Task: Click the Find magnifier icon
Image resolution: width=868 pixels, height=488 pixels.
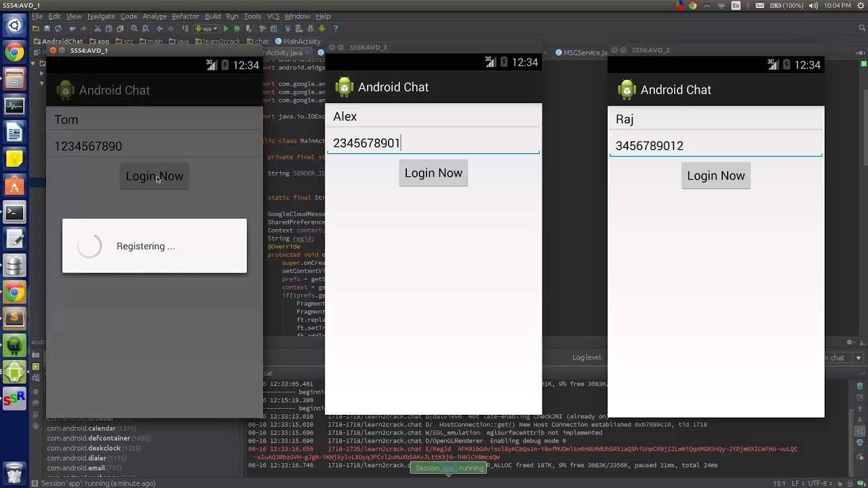Action: point(134,28)
